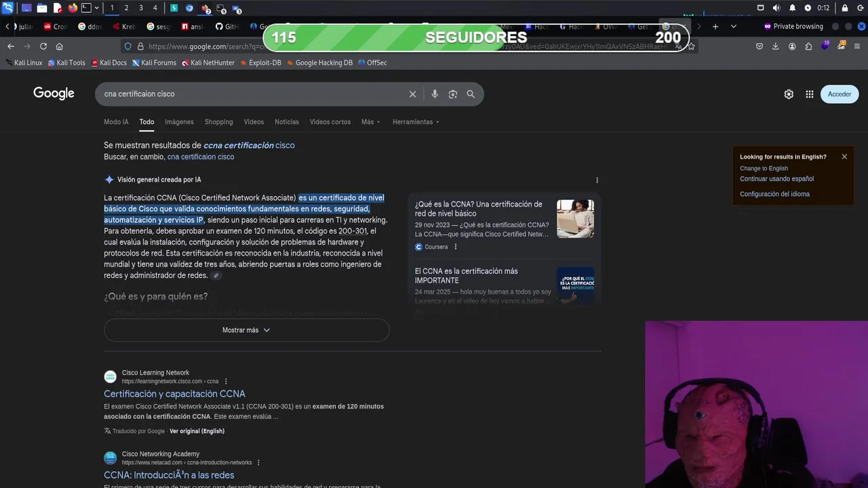Screen dimensions: 868x488
Task: Search instead for cna certificaion cisco
Action: (x=201, y=157)
